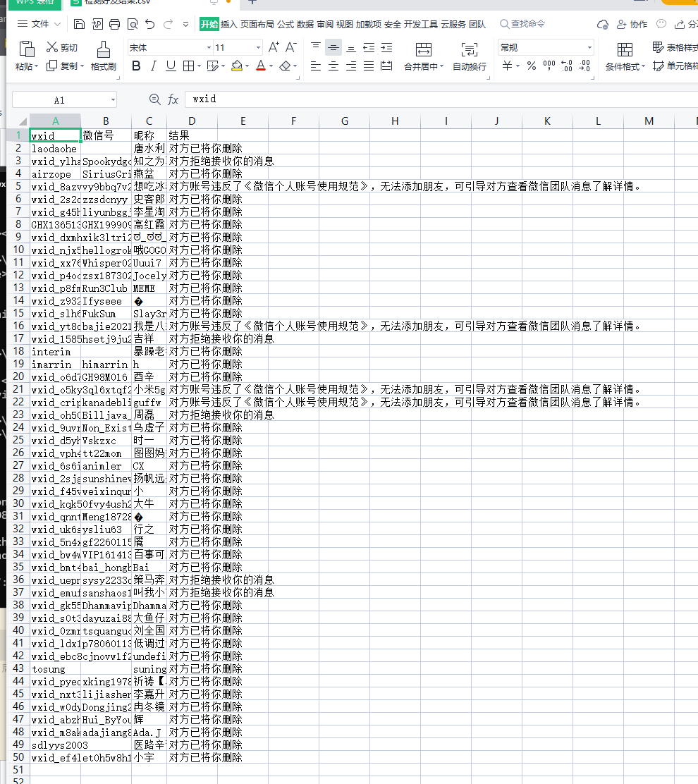Viewport: 698px width, 784px height.
Task: Toggle bold formatting
Action: (x=136, y=66)
